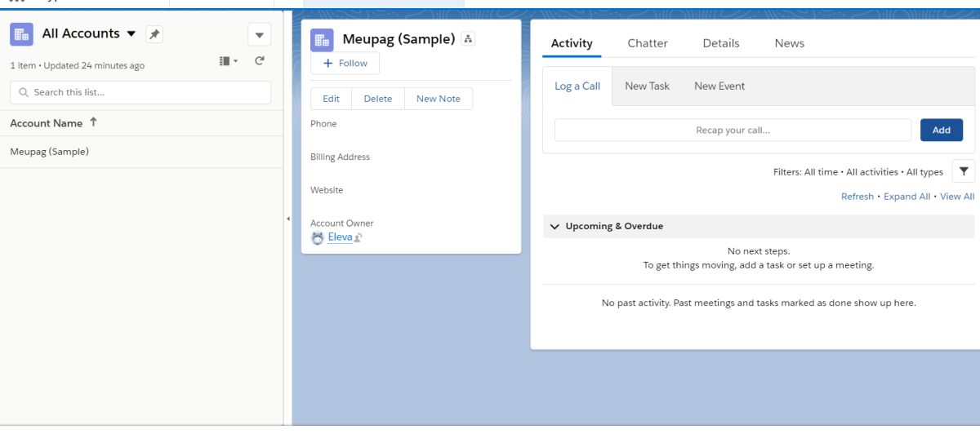View the account hierarchy for Meupag
This screenshot has height=434, width=980.
(x=468, y=39)
